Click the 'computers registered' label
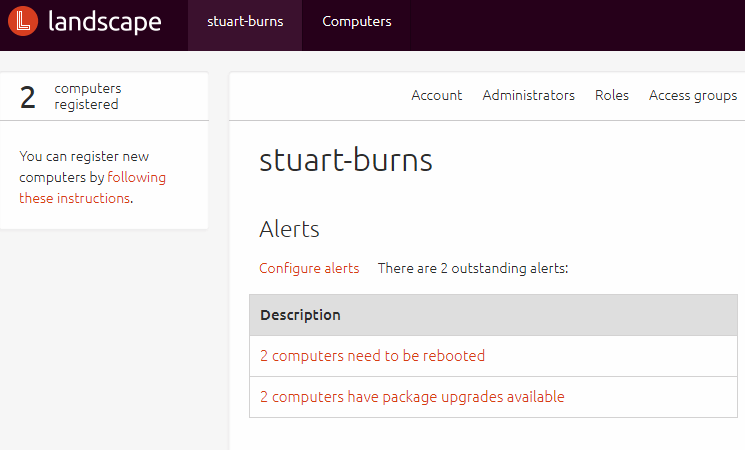745x450 pixels. click(87, 96)
